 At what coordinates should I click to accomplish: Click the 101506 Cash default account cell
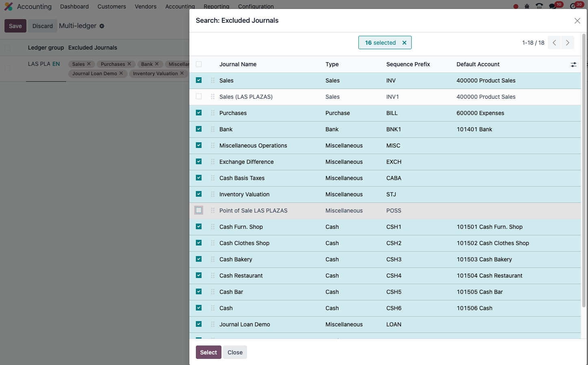tap(474, 308)
